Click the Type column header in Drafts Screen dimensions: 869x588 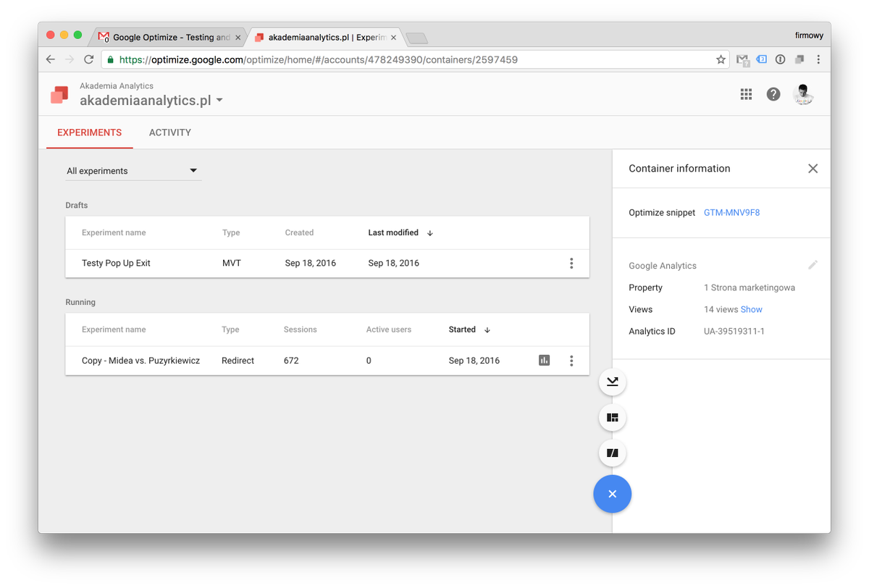coord(231,233)
